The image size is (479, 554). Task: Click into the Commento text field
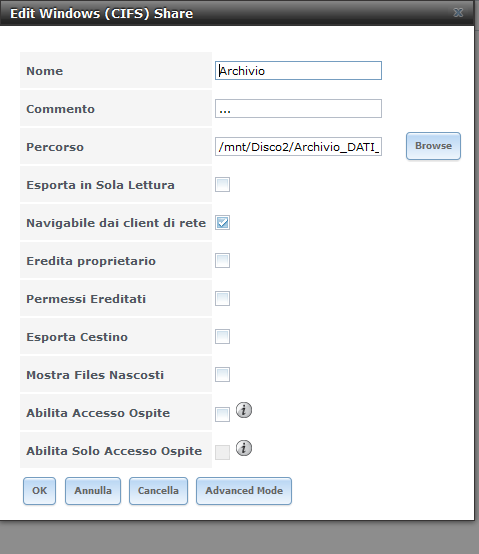point(298,108)
